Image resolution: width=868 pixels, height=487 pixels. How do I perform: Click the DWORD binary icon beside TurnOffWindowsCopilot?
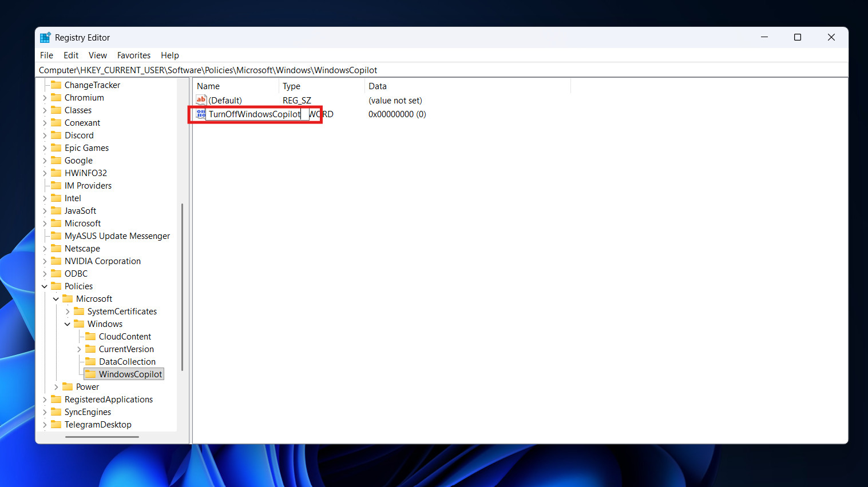coord(201,114)
